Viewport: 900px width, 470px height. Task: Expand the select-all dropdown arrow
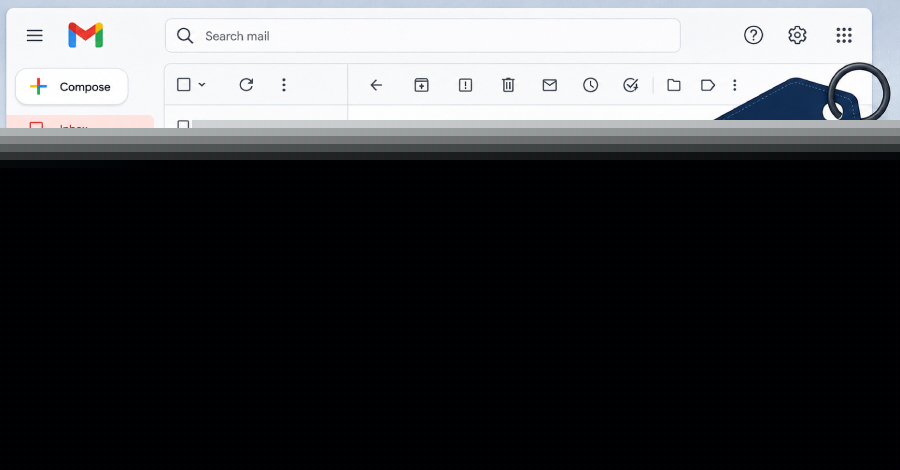[x=202, y=84]
